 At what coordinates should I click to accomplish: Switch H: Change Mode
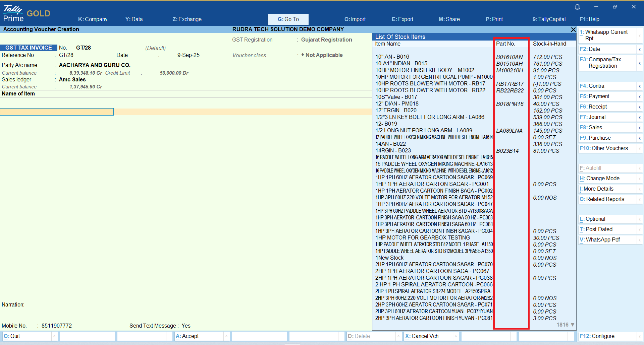(x=602, y=179)
